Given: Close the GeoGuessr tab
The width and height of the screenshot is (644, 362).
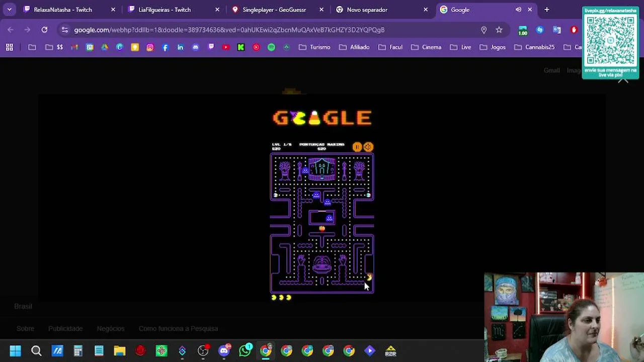Looking at the screenshot, I should pyautogui.click(x=321, y=10).
